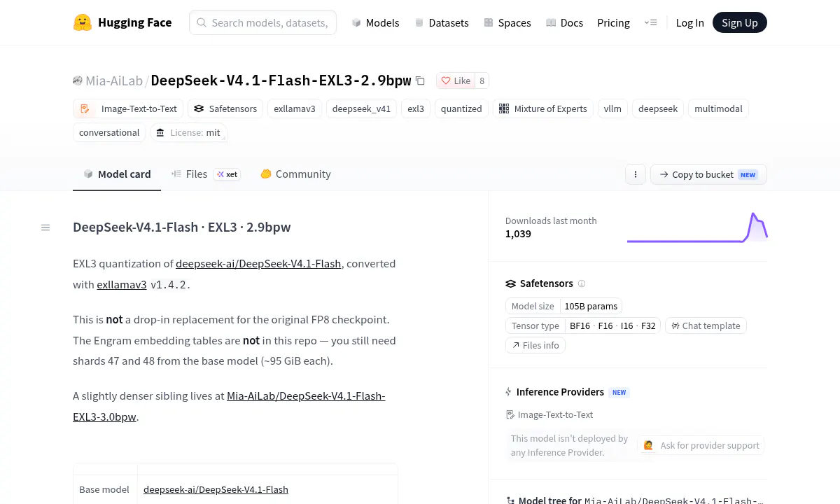This screenshot has width=840, height=504.
Task: Open the Docs page
Action: [564, 22]
